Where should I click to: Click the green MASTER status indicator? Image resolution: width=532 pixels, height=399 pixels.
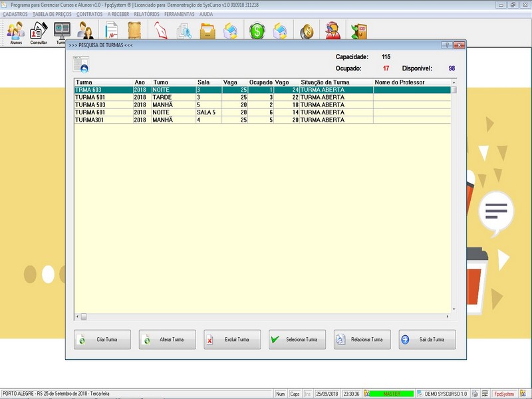(x=392, y=394)
